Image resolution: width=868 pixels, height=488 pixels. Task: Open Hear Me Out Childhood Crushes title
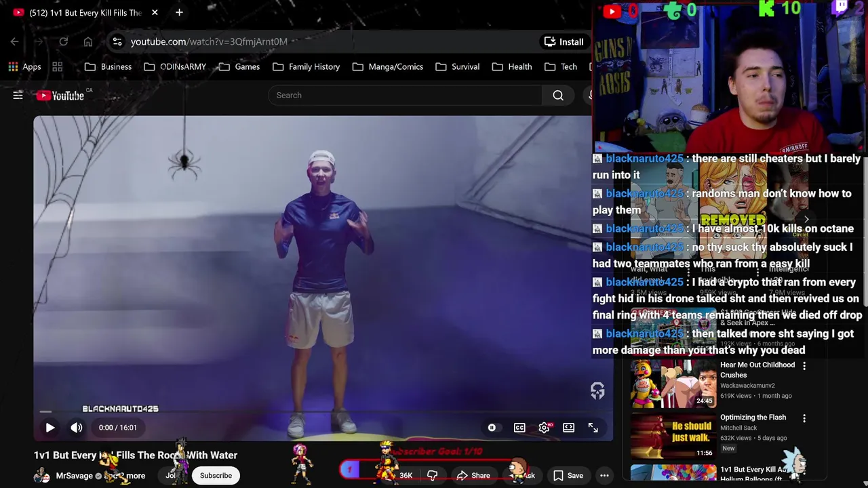coord(757,370)
